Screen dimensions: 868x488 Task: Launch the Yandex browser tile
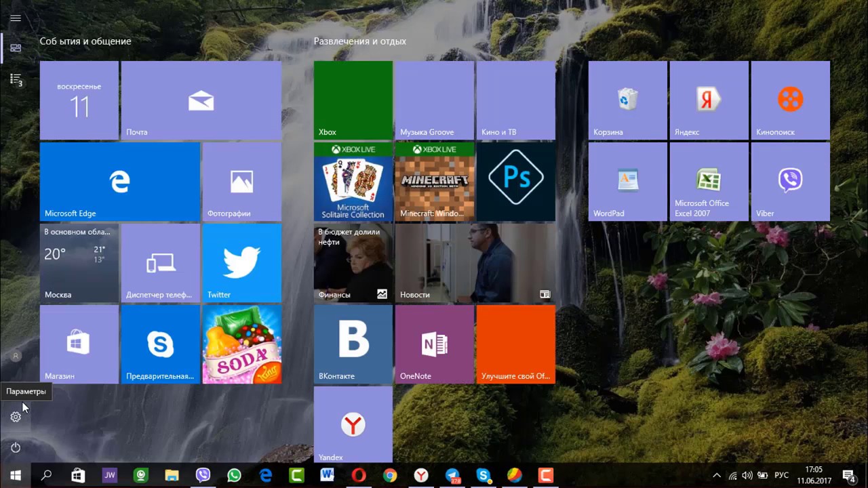click(353, 424)
